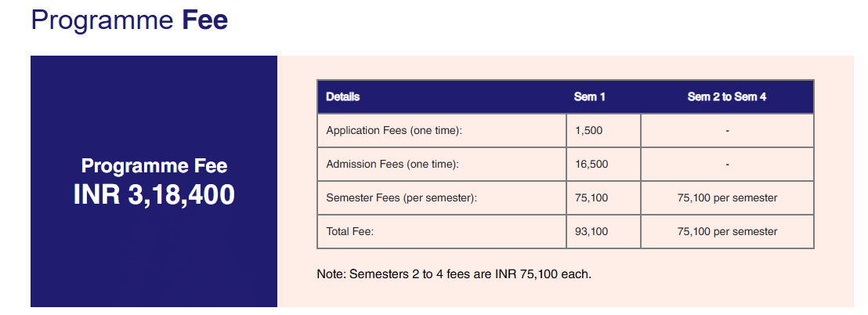The image size is (868, 315).
Task: Click the dash in Admission Fees row
Action: point(727,165)
